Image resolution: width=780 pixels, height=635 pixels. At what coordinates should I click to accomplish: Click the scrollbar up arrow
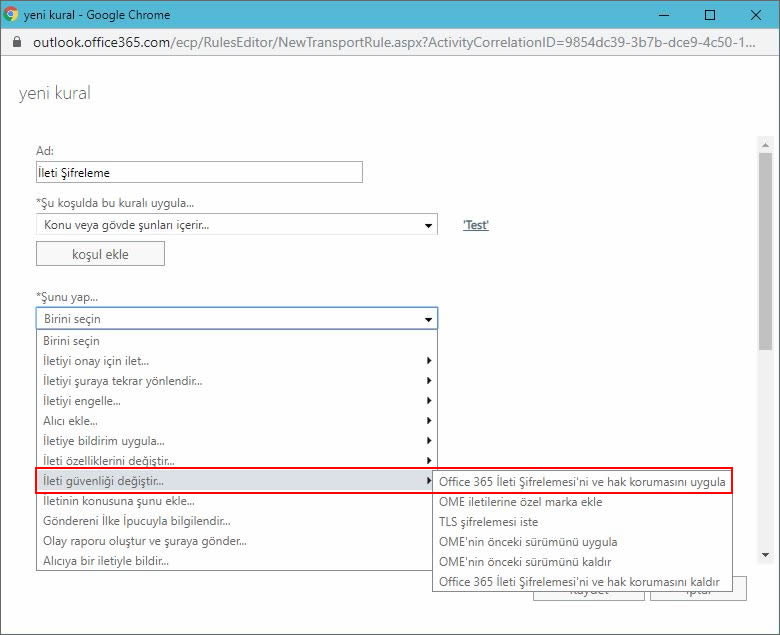tap(765, 145)
